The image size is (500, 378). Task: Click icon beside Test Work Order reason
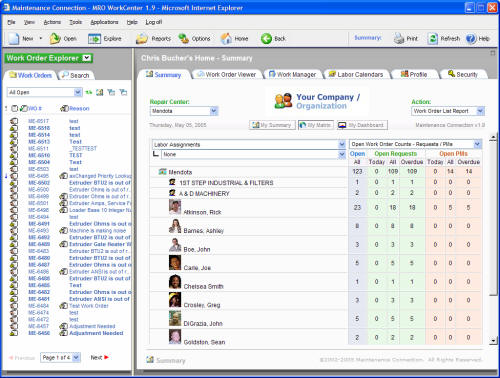click(63, 306)
